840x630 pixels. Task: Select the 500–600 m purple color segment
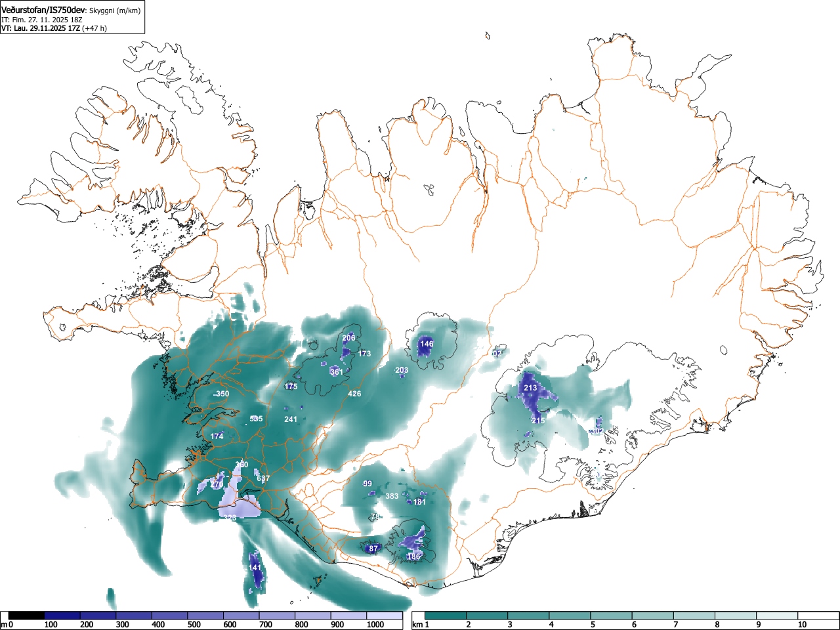[205, 616]
